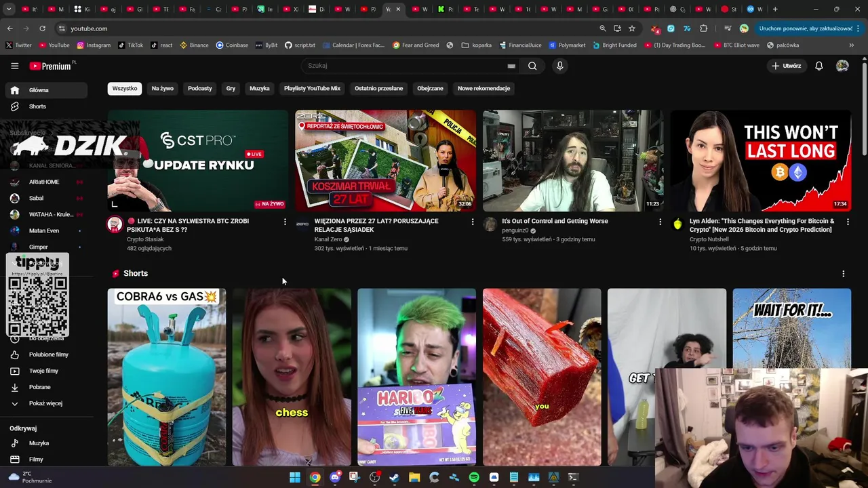Open File Explorer from the taskbar
This screenshot has height=488, width=868.
click(x=414, y=477)
